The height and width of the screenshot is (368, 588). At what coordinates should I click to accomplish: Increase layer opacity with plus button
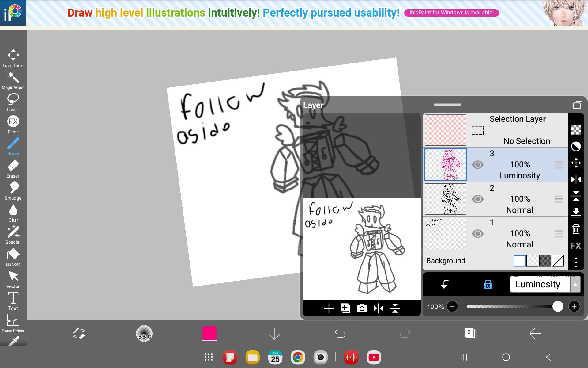(574, 306)
